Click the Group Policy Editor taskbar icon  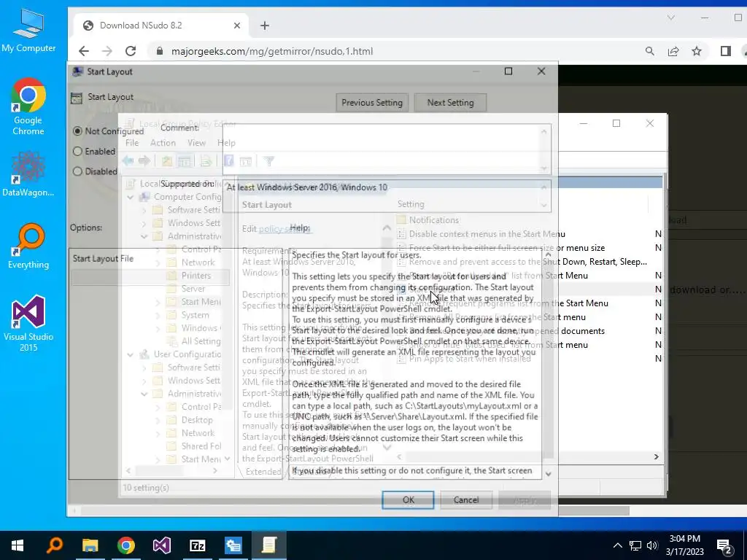[x=268, y=545]
